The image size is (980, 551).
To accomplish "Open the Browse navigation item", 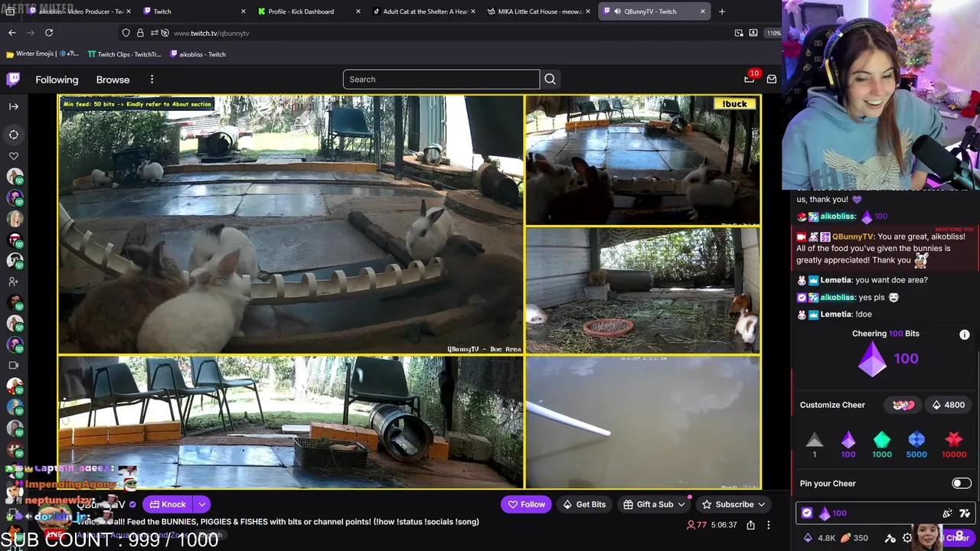I will 113,80.
